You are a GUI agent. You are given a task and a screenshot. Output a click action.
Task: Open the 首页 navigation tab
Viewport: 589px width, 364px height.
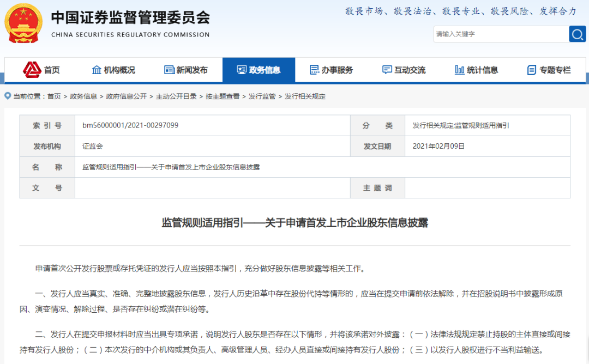click(x=41, y=70)
